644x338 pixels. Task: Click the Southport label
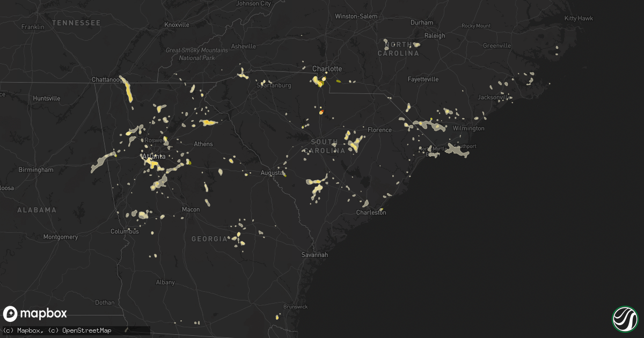pyautogui.click(x=465, y=146)
